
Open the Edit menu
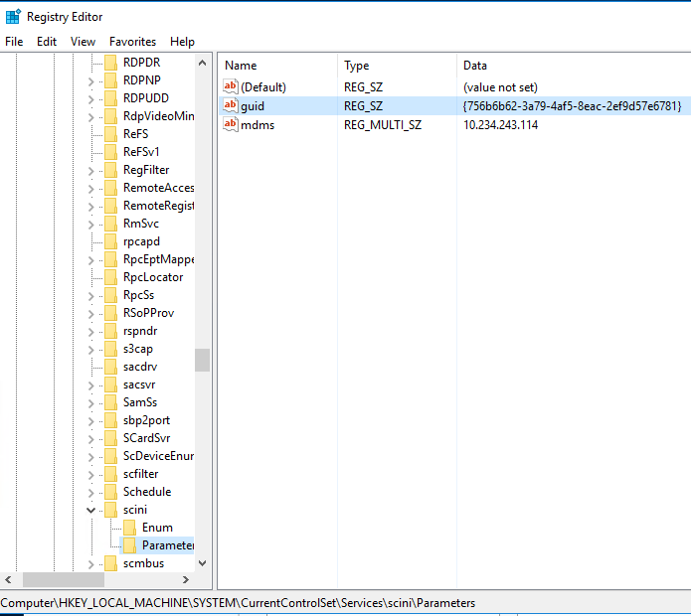tap(47, 42)
